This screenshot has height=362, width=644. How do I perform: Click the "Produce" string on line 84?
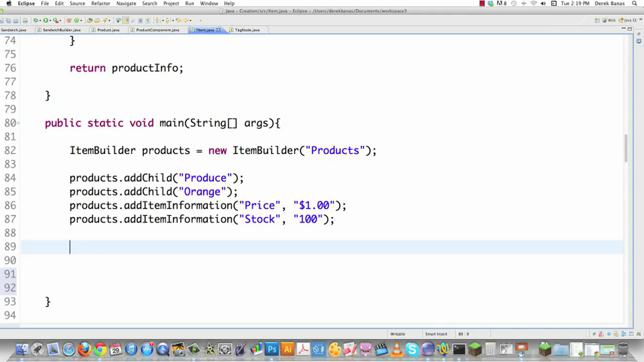pos(205,178)
